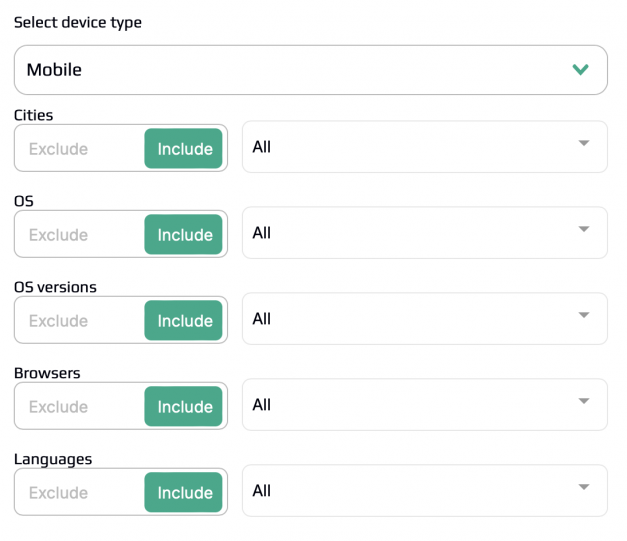Open the Languages All selection dropdown
The height and width of the screenshot is (541, 627).
click(425, 491)
